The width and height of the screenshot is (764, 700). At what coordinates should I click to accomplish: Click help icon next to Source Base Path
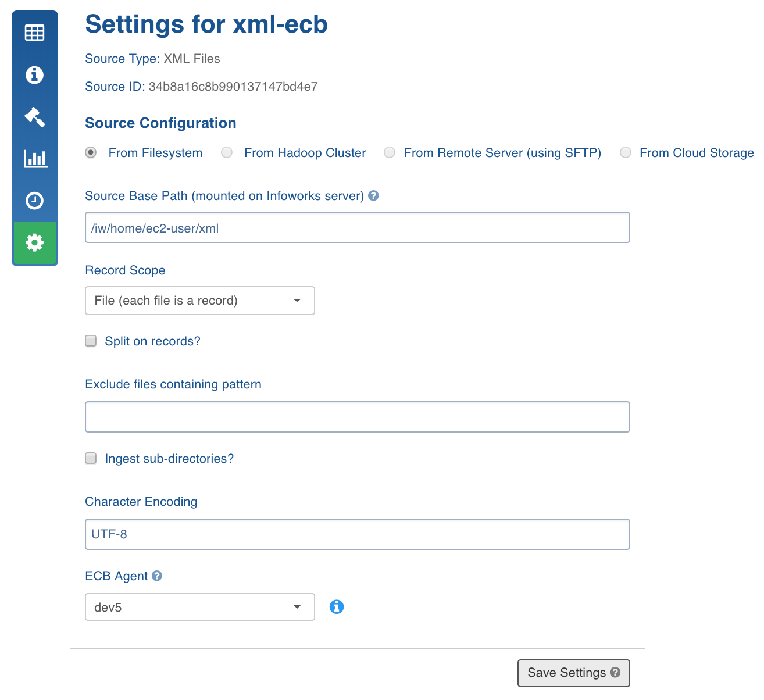[374, 196]
